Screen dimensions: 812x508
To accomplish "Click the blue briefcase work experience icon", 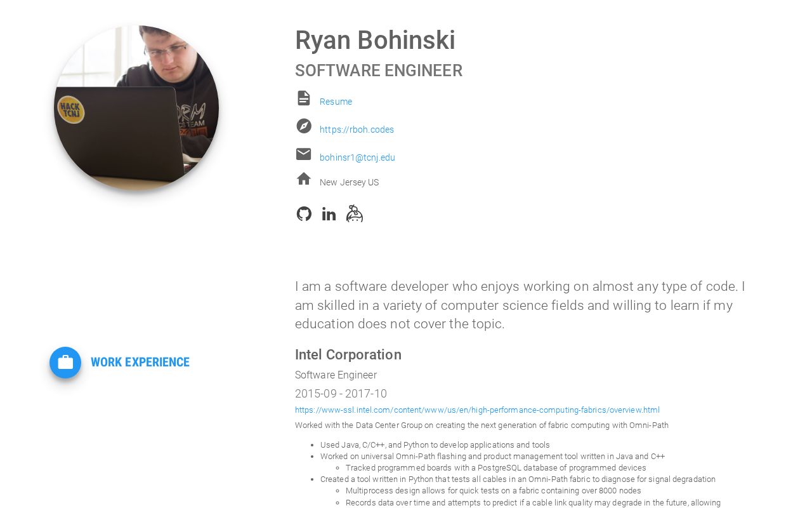I will (65, 363).
